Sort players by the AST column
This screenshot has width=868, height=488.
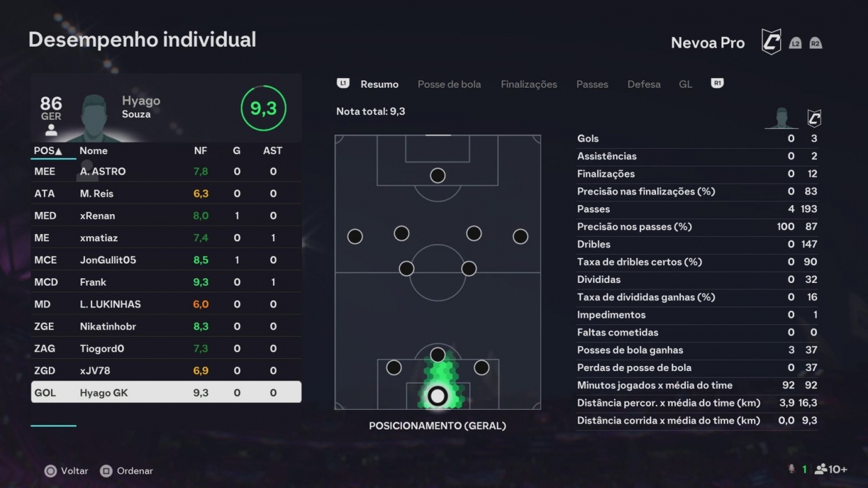click(273, 151)
